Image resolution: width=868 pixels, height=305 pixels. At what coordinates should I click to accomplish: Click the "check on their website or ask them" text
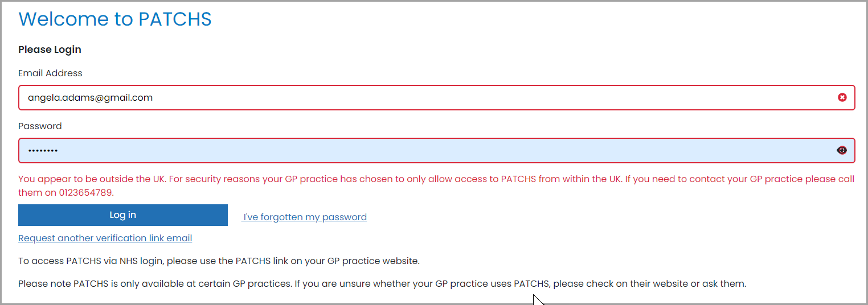pyautogui.click(x=649, y=283)
